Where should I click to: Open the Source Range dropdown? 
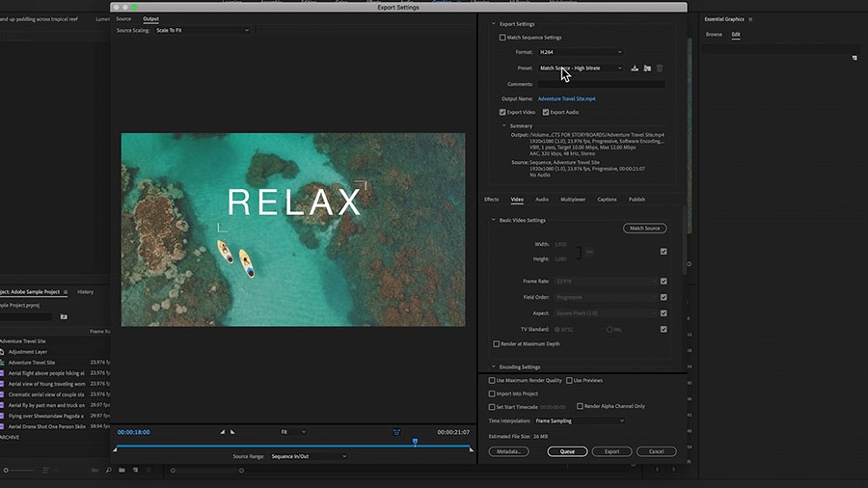[309, 456]
